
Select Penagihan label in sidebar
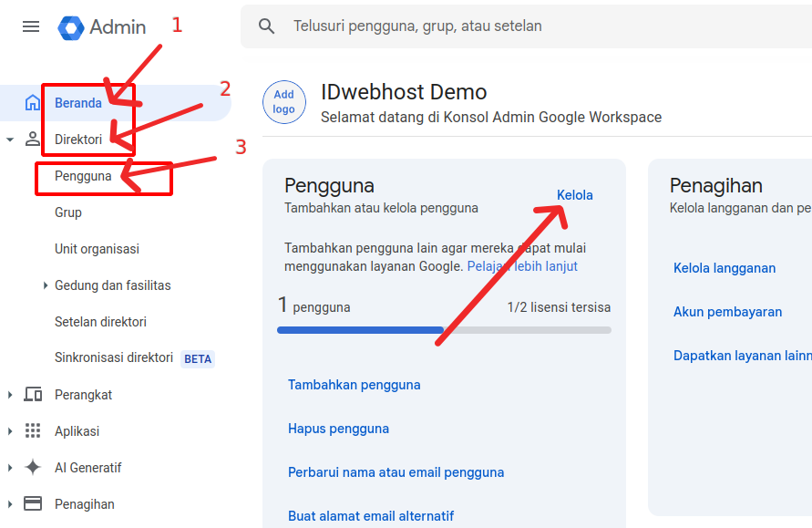click(85, 504)
